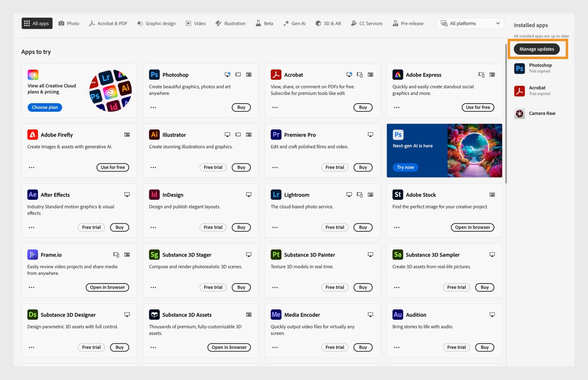Click the Premiere Pro app icon

click(x=276, y=135)
